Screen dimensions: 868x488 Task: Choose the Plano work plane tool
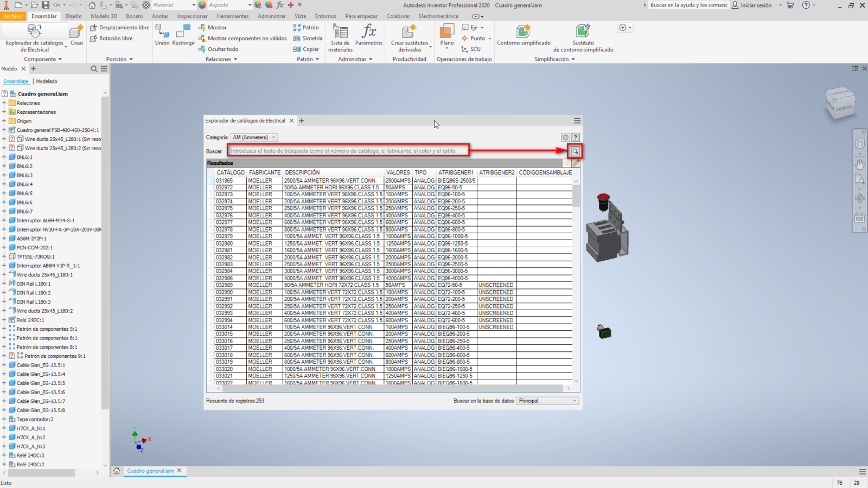(447, 35)
